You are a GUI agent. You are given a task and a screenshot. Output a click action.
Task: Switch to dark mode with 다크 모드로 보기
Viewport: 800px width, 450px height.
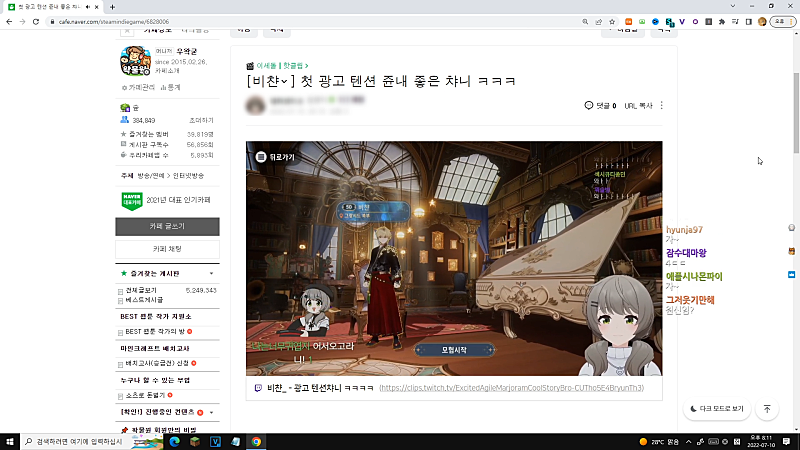[717, 409]
